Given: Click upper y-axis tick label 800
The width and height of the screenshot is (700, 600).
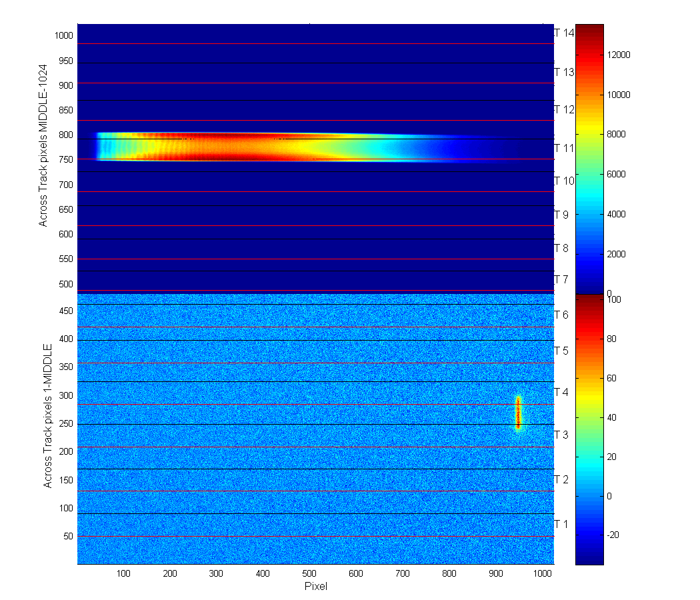Looking at the screenshot, I should click(x=65, y=135).
